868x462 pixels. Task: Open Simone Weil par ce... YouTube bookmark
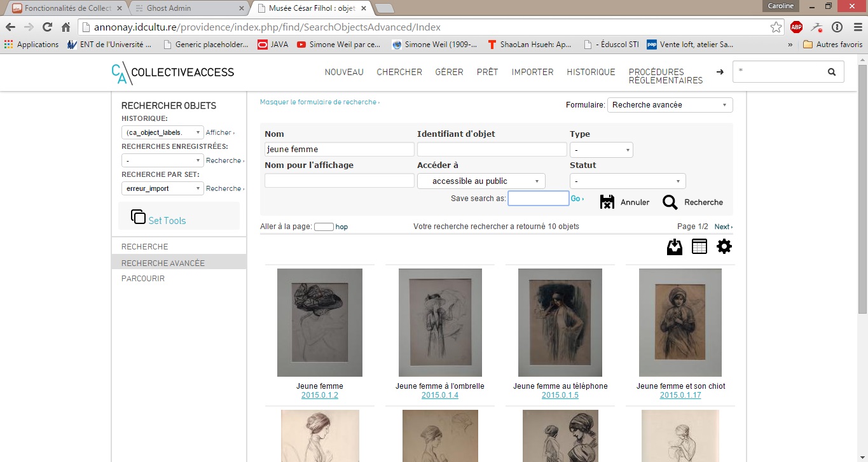click(x=338, y=45)
